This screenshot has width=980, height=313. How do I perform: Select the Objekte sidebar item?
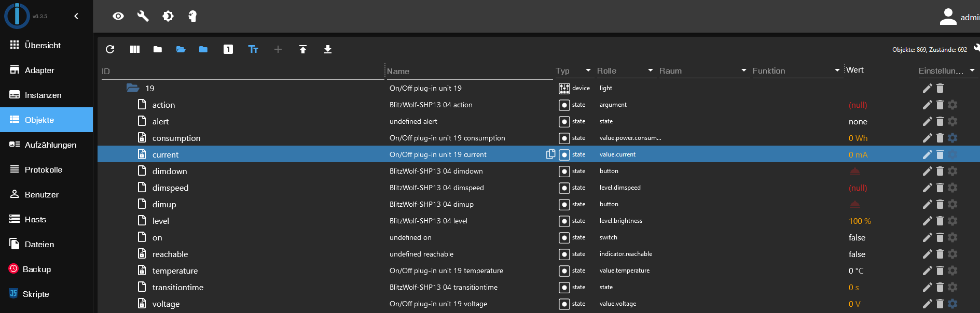47,120
